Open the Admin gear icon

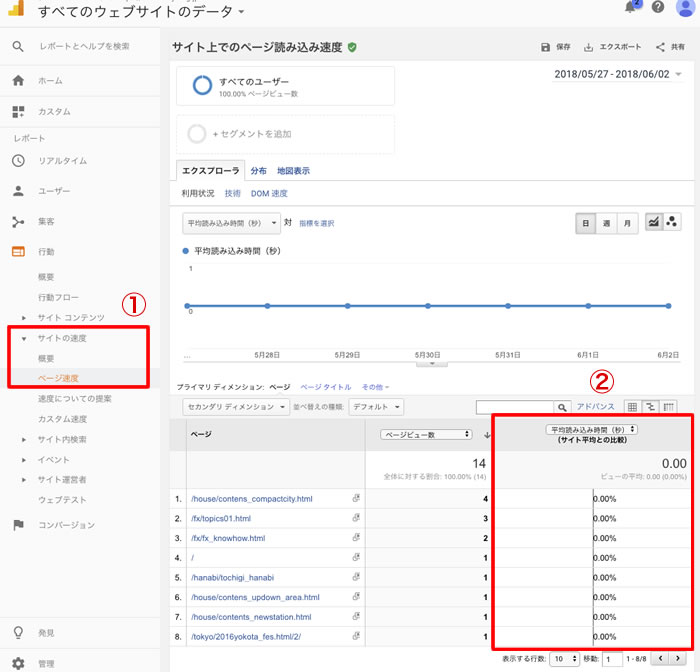(18, 663)
